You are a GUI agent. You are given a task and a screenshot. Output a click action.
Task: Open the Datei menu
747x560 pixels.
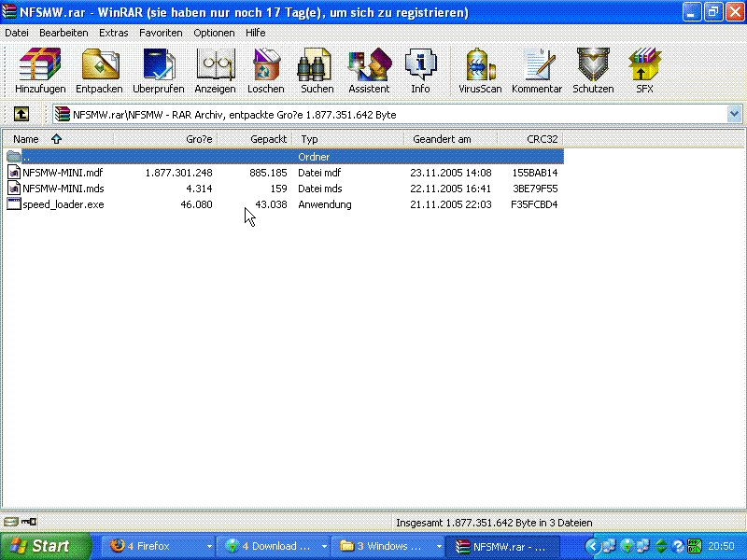[x=17, y=33]
